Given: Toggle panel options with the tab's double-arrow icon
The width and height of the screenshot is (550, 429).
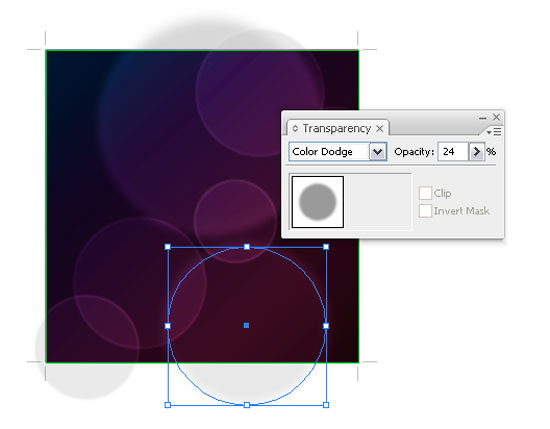Looking at the screenshot, I should [x=295, y=128].
